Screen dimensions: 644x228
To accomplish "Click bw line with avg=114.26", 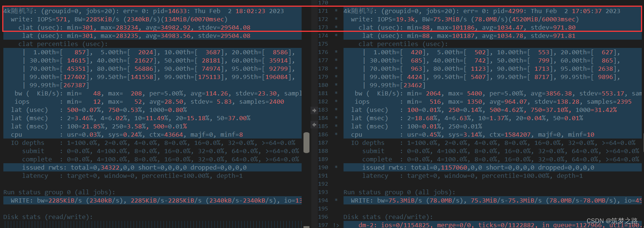I will point(158,94).
